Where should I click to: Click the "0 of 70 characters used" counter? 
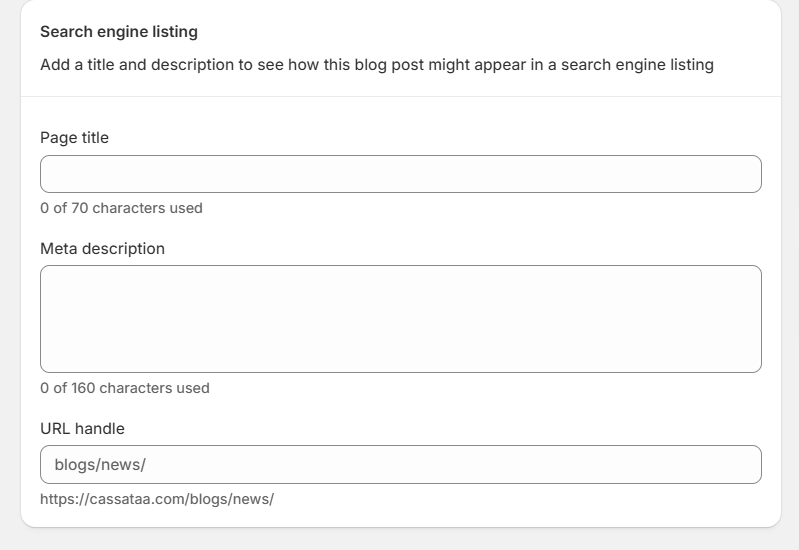[121, 208]
